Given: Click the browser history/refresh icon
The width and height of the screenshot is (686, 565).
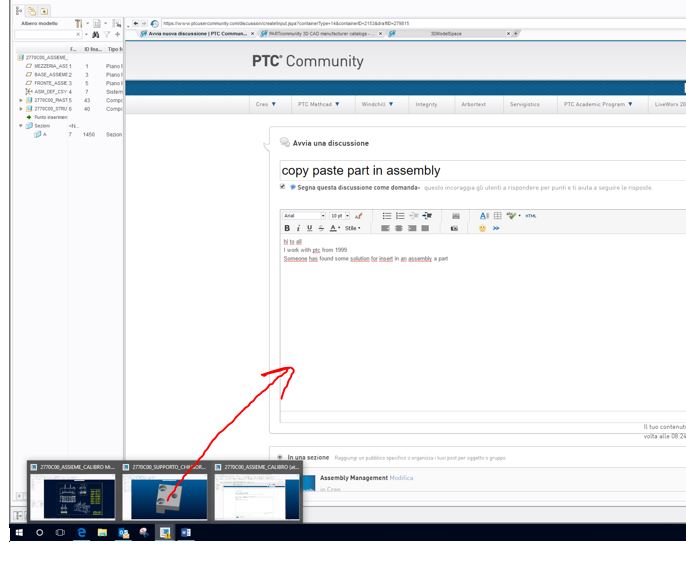Looking at the screenshot, I should [154, 24].
